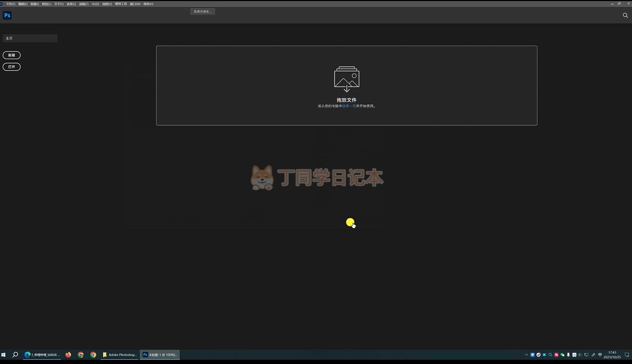Open the Windows Start menu
The height and width of the screenshot is (364, 632).
[4, 355]
